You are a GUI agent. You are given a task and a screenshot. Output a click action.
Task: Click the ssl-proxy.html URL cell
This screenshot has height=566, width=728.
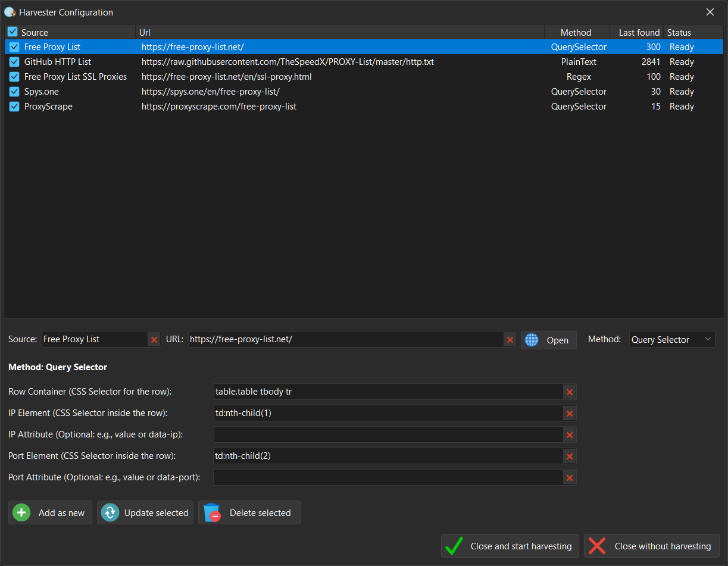[227, 77]
